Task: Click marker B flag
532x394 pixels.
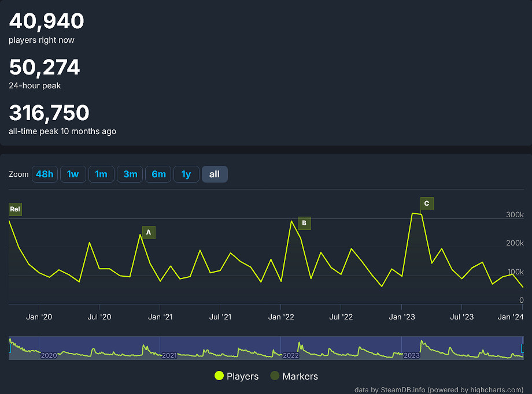Action: coord(304,223)
